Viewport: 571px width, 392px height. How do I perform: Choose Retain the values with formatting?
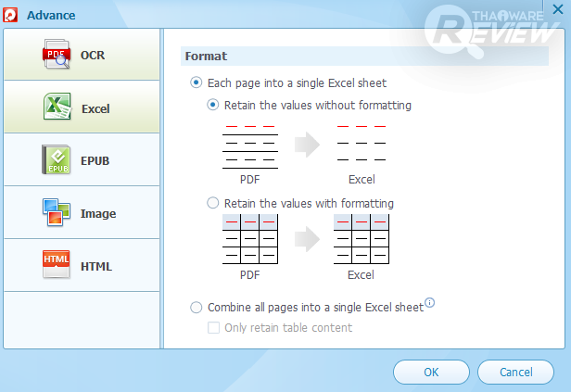212,203
